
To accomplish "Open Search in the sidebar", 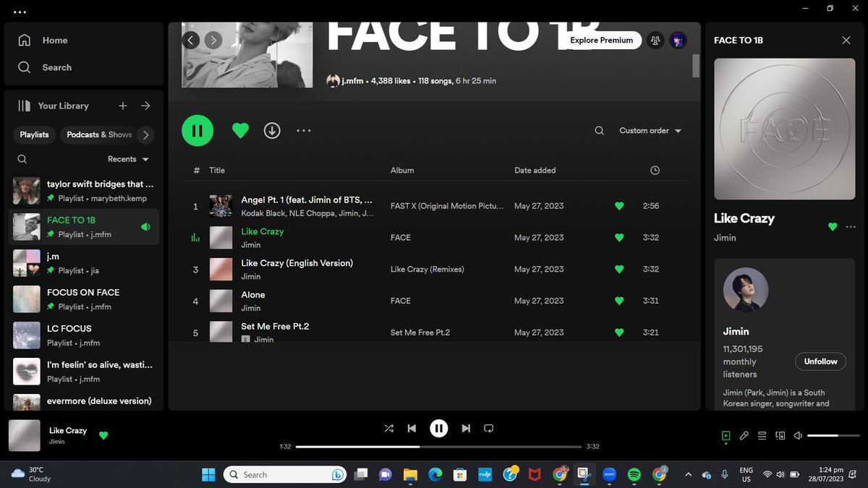I will click(x=45, y=67).
